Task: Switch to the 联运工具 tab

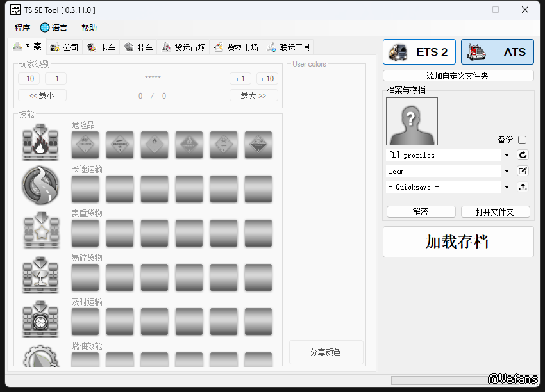Action: [289, 47]
